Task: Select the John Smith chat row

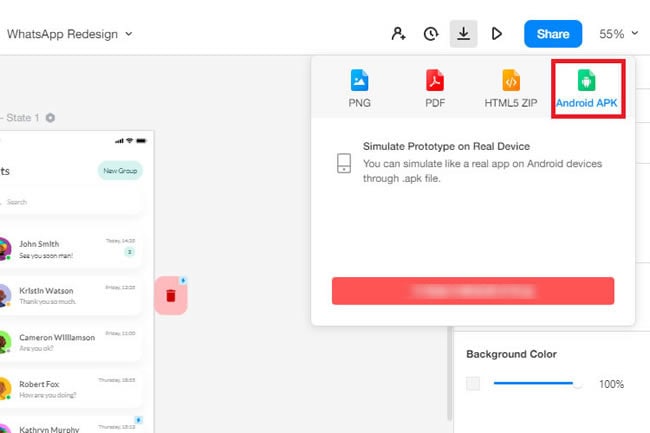Action: pyautogui.click(x=71, y=249)
